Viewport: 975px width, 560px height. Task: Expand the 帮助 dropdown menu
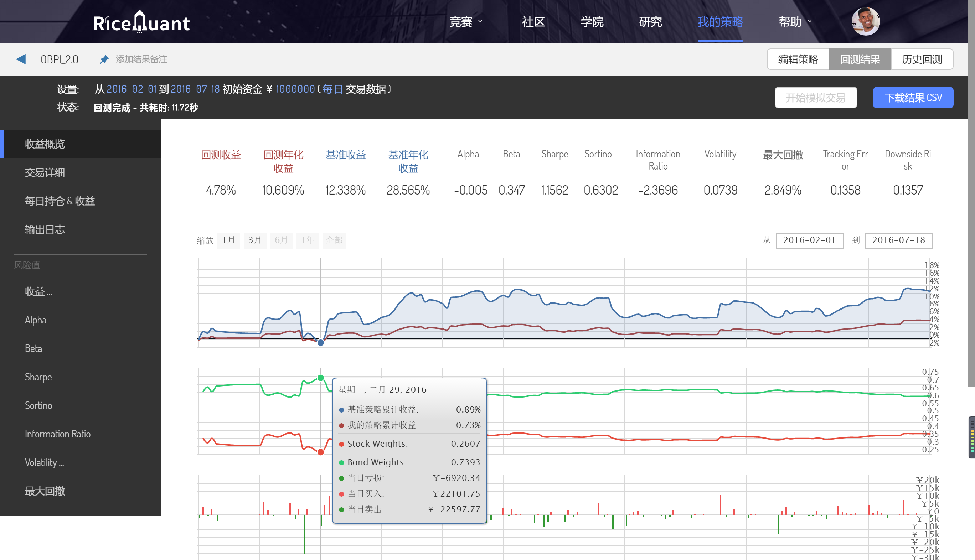click(x=795, y=21)
